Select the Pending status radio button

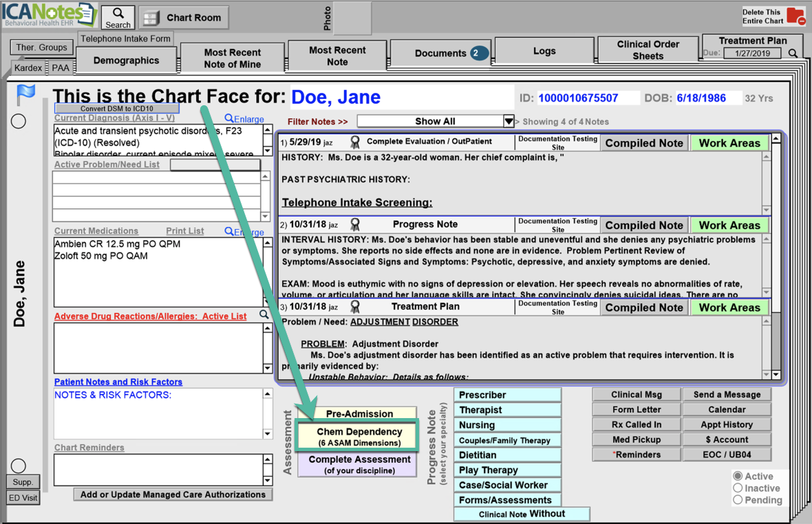[x=738, y=500]
